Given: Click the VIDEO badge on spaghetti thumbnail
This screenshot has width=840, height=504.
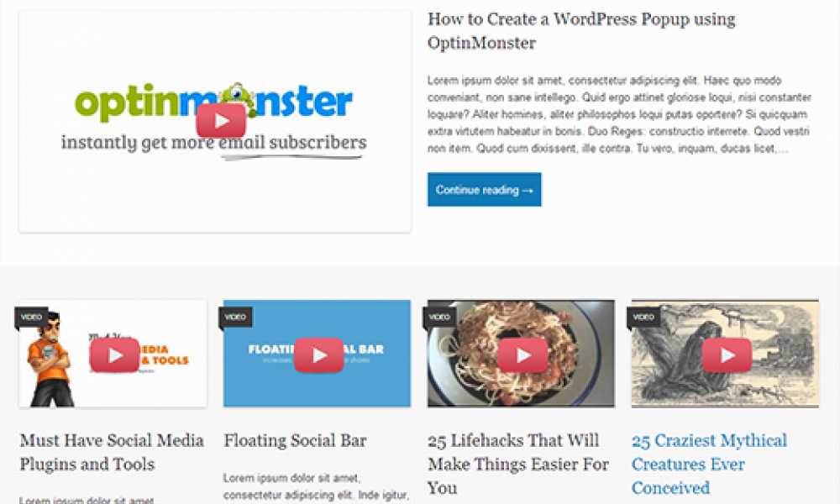Looking at the screenshot, I should click(x=439, y=317).
